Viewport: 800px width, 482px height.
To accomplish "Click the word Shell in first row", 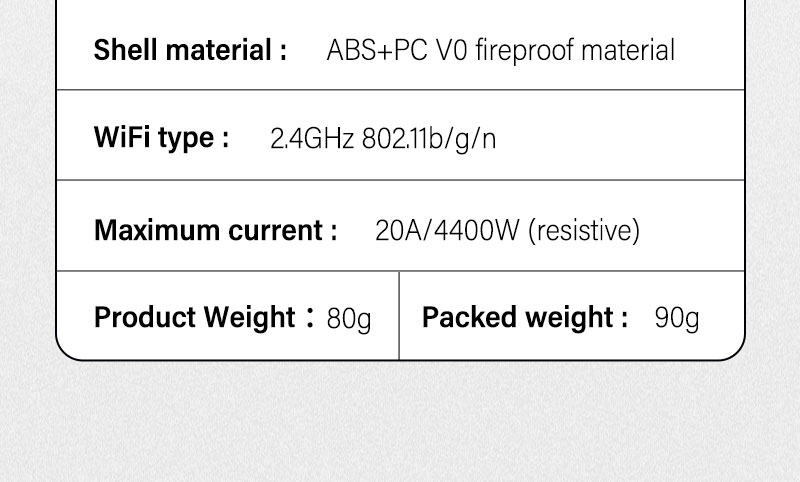I will (x=126, y=50).
